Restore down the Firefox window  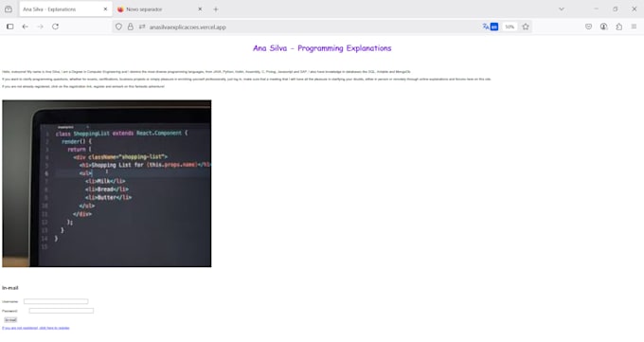tap(616, 9)
